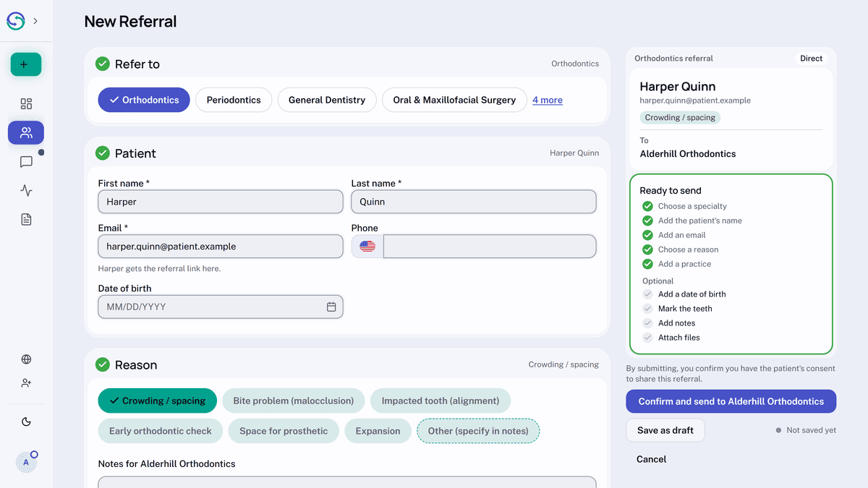Select Other (specify in notes) chip
The image size is (868, 488).
(x=478, y=431)
